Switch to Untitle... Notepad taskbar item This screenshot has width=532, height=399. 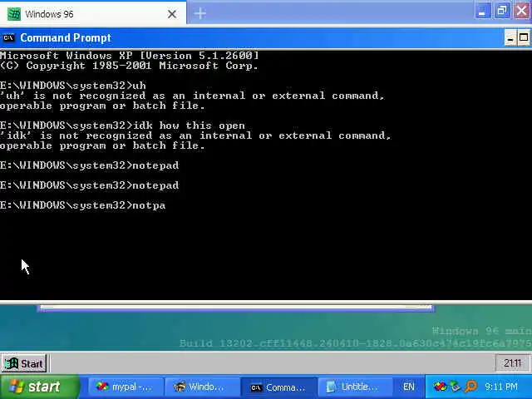pos(355,387)
